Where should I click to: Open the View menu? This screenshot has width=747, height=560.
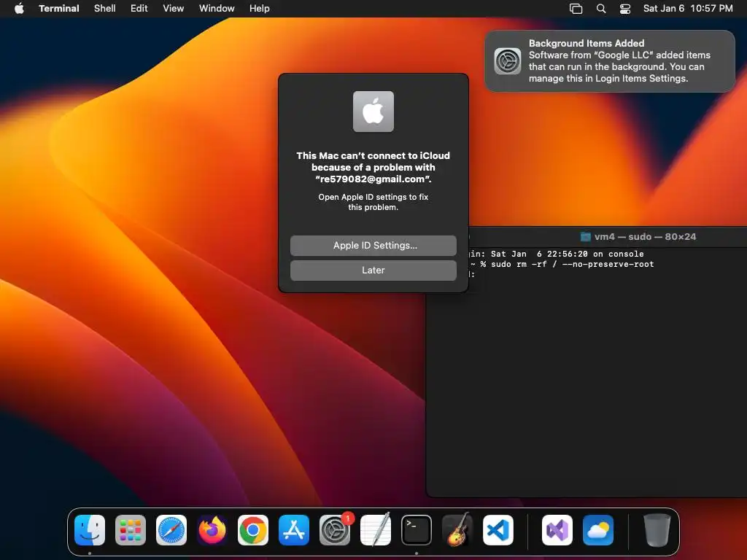pos(174,9)
